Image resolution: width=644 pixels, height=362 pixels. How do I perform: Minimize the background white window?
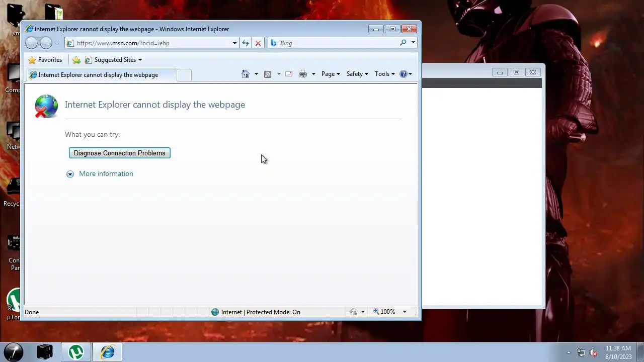[x=500, y=72]
